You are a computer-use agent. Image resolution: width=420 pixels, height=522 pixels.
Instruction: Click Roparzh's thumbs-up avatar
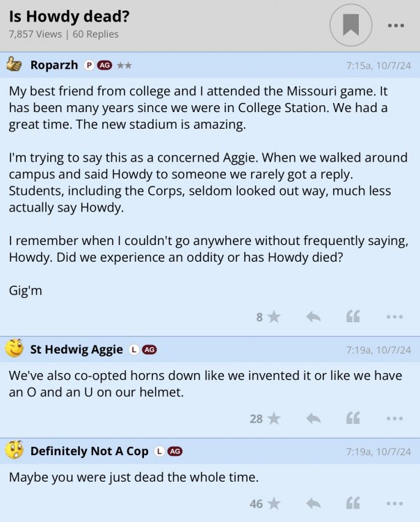pyautogui.click(x=14, y=65)
